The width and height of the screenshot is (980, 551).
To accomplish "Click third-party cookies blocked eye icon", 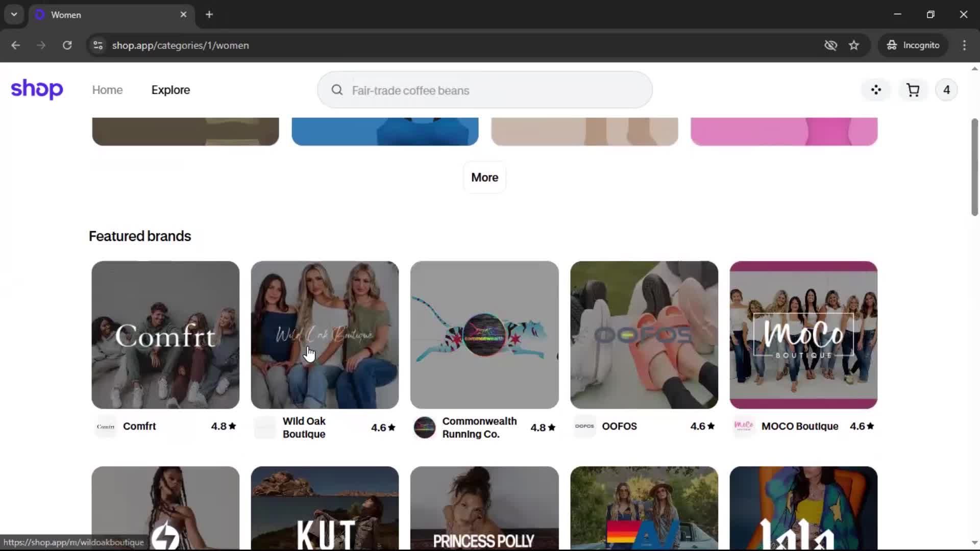I will click(830, 45).
